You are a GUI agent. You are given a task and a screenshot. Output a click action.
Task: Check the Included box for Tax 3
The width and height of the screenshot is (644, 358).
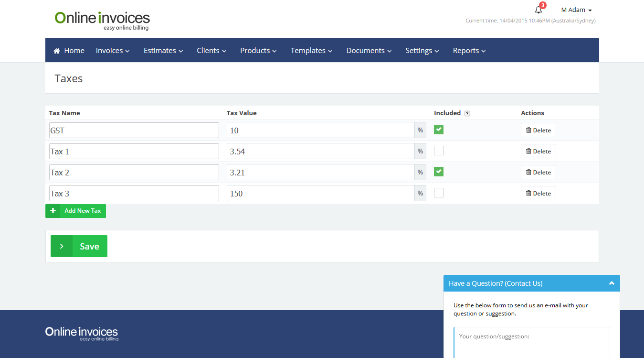[x=438, y=193]
